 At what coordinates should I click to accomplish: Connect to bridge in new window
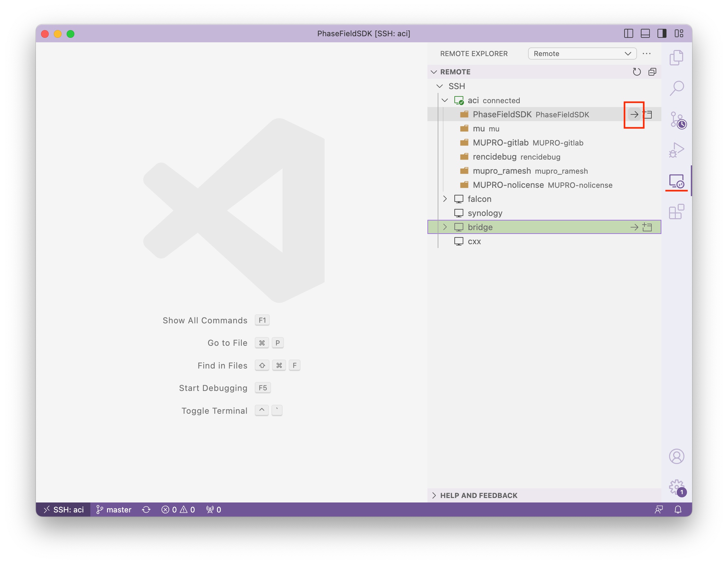click(647, 227)
